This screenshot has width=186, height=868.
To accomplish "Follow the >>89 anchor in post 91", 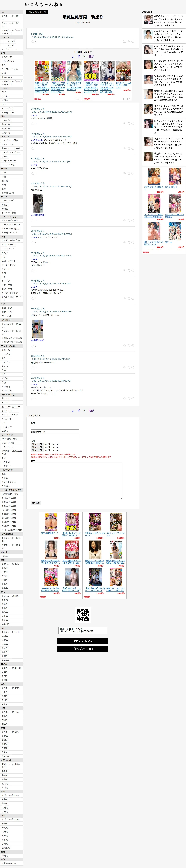I will [x=34, y=385].
